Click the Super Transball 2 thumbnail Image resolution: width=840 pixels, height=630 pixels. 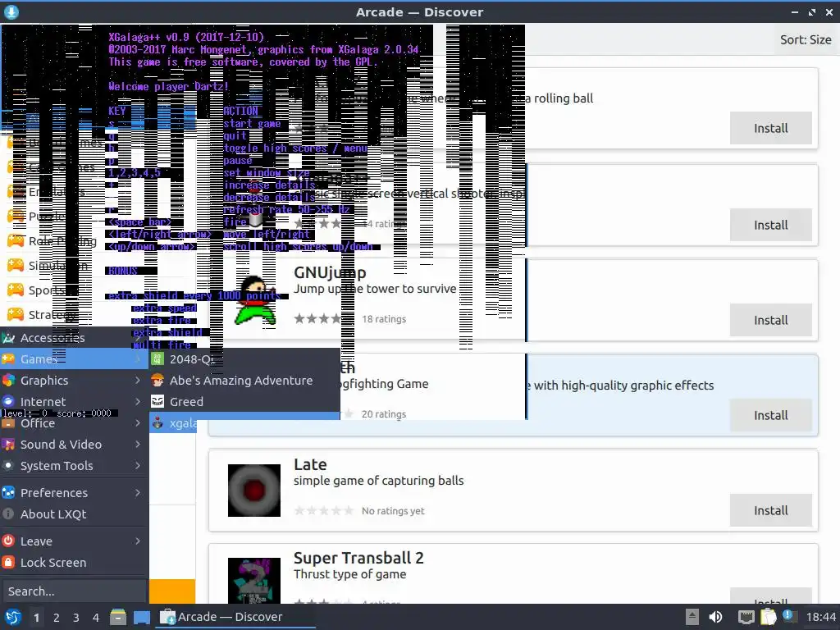(x=254, y=581)
